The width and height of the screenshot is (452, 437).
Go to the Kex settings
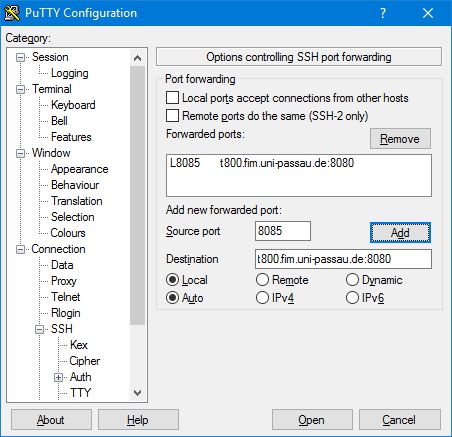pyautogui.click(x=79, y=345)
